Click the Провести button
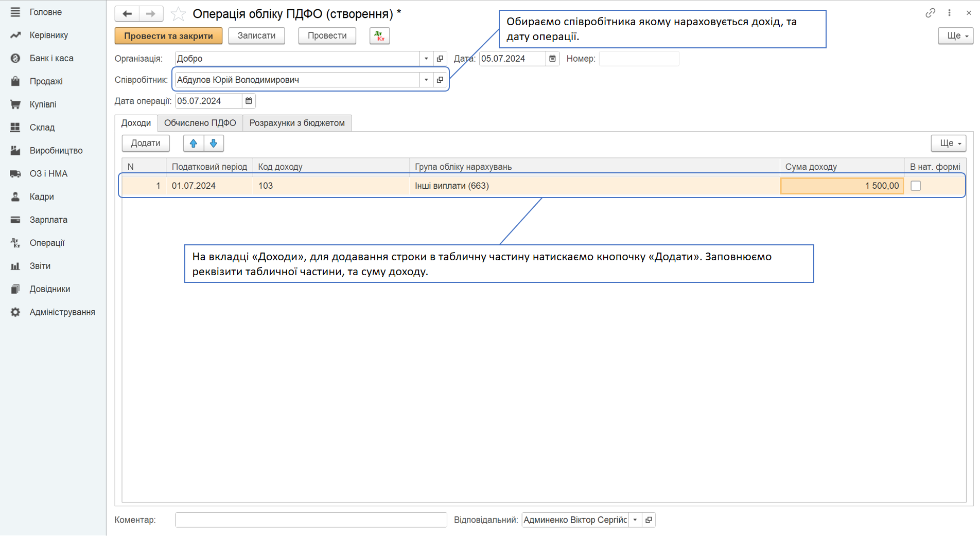Screen dimensions: 980x537 point(327,35)
